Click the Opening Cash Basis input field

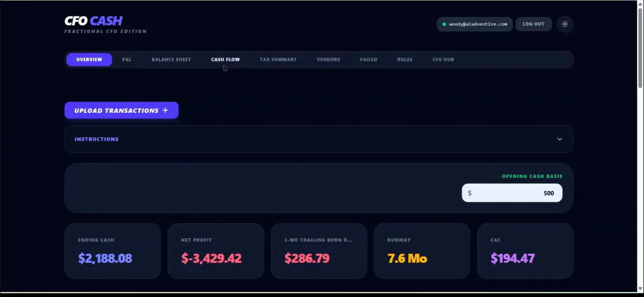pyautogui.click(x=512, y=193)
